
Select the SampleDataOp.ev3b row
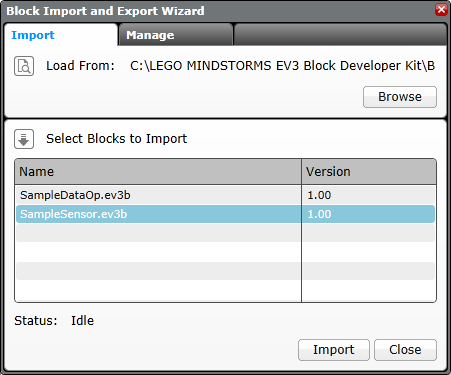[x=225, y=195]
